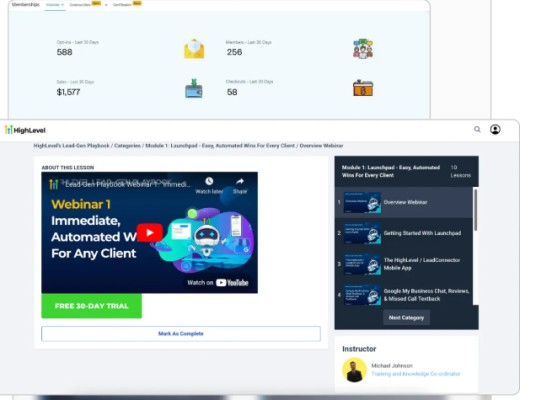The height and width of the screenshot is (400, 536).
Task: Click the 588 opt-ins value
Action: click(x=64, y=52)
